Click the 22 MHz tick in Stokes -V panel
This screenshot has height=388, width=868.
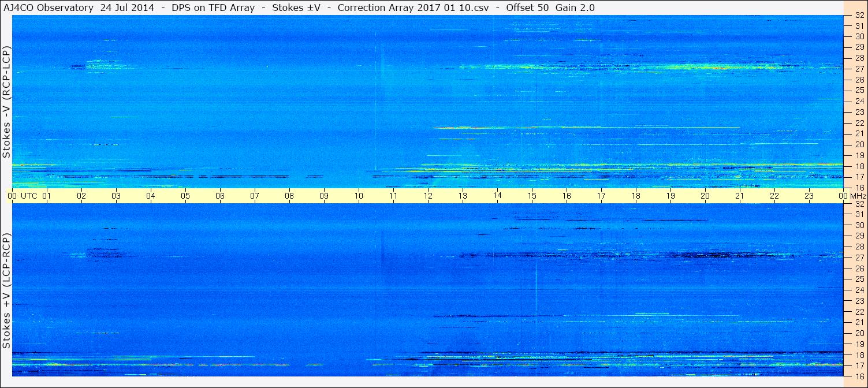click(859, 122)
